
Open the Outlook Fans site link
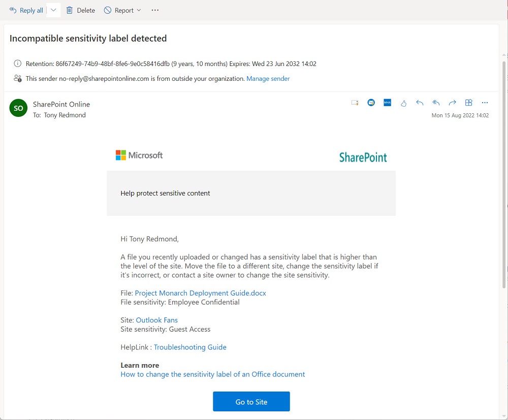tap(156, 320)
